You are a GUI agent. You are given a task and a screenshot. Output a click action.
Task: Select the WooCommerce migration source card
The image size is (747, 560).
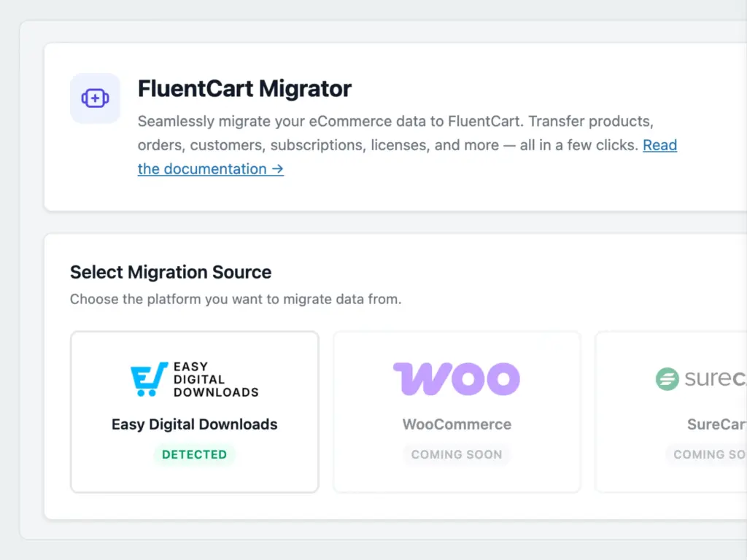pos(457,412)
